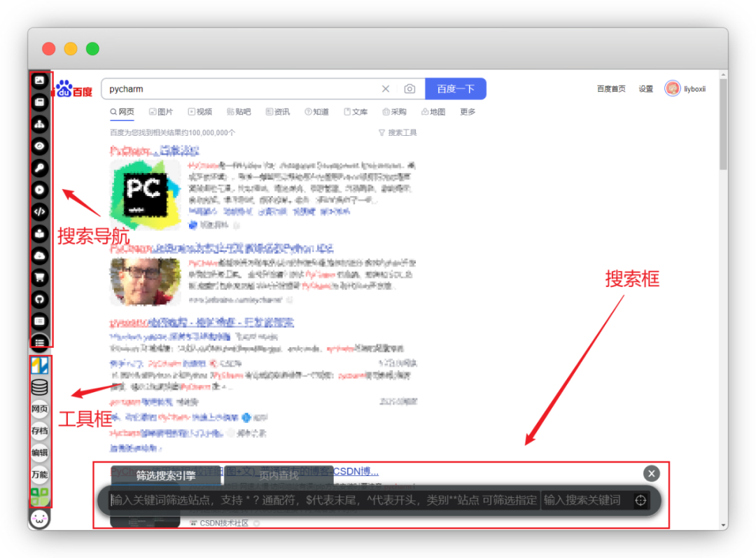Click the blue and yellow tool icon
This screenshot has height=558, width=756.
(39, 365)
